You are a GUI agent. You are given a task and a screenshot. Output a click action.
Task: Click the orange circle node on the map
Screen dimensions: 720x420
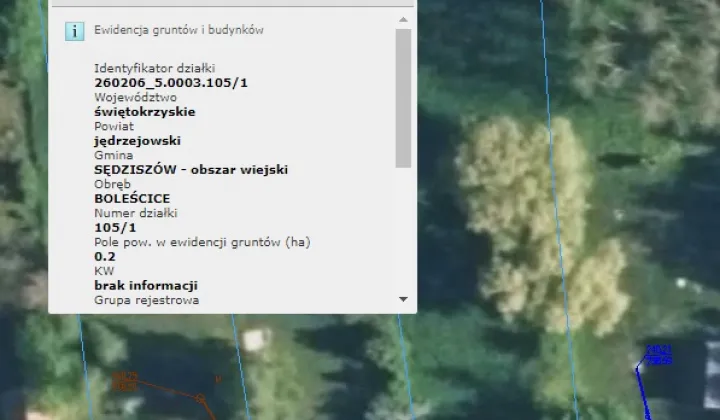coord(200,398)
